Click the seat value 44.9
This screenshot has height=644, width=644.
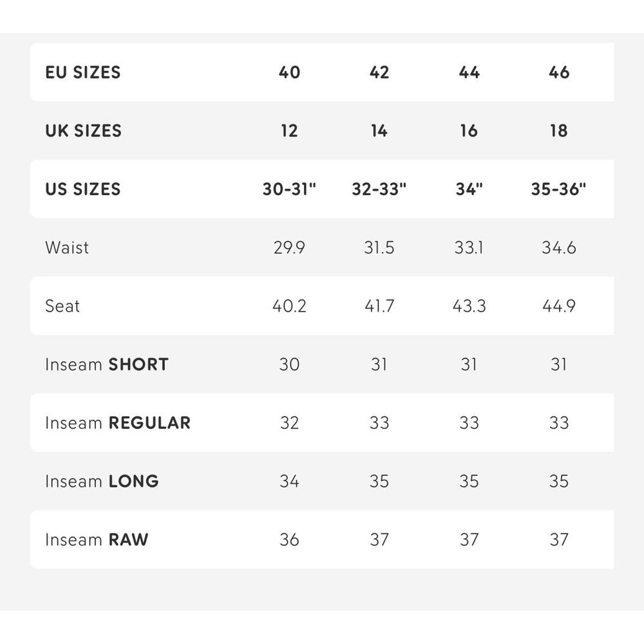click(558, 306)
